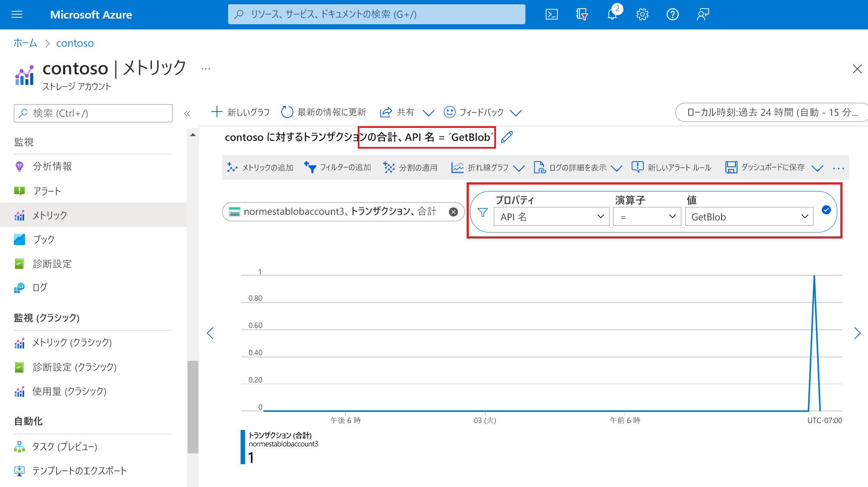Click scroll-up arrow of side menu scrollbar
The height and width of the screenshot is (487, 868).
point(193,135)
